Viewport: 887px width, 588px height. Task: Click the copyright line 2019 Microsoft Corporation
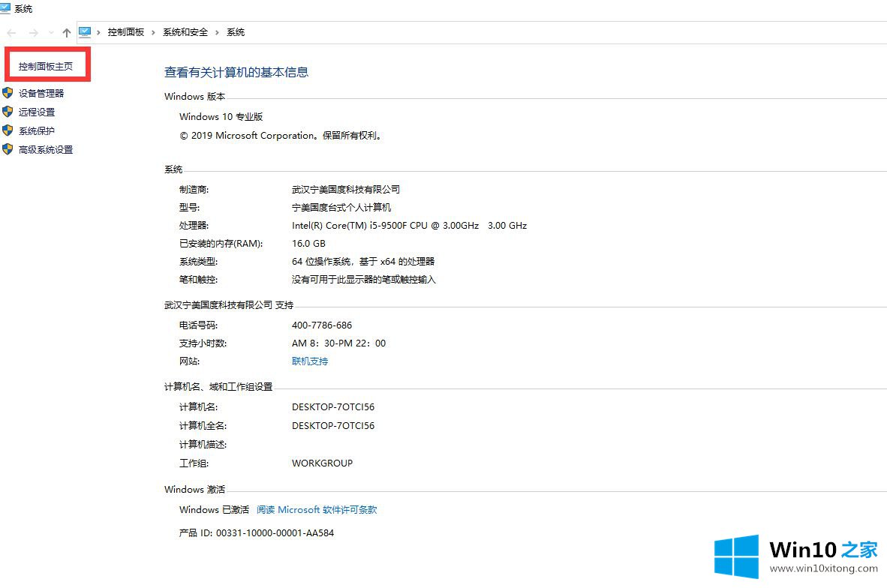[281, 136]
